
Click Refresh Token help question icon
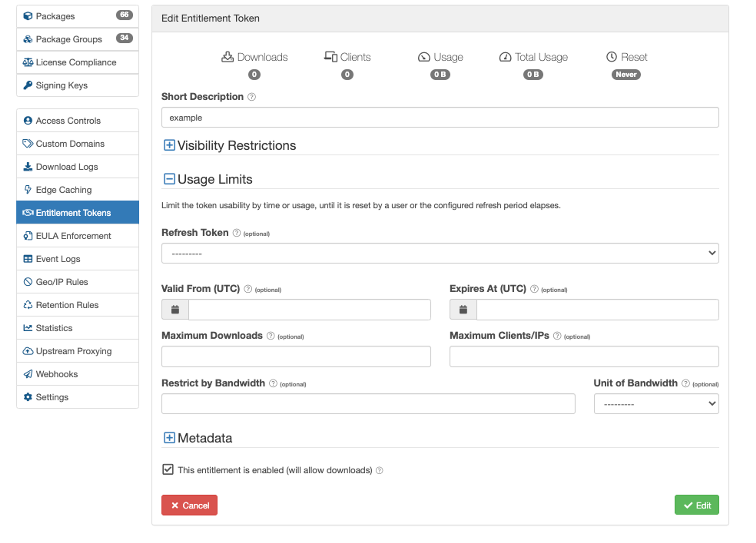pos(236,233)
